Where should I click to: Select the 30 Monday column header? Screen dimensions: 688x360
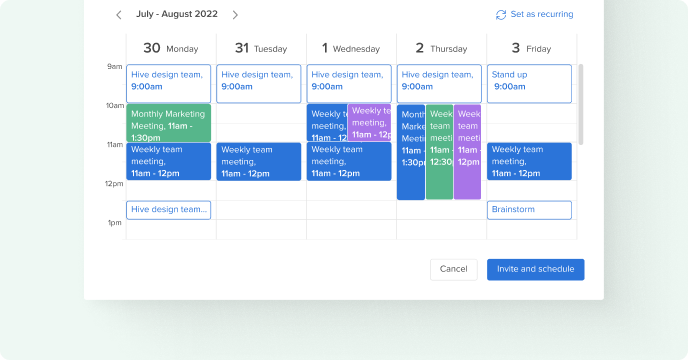(171, 48)
